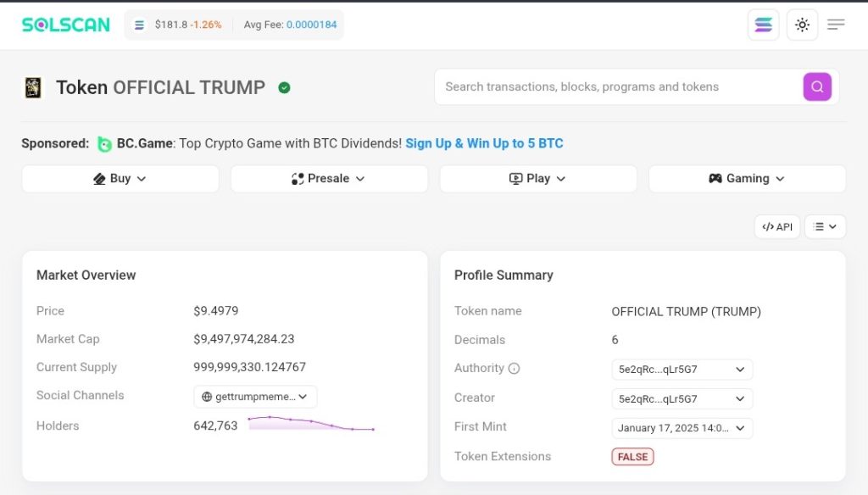This screenshot has width=868, height=495.
Task: Click the purple search magnifier button
Action: point(817,86)
